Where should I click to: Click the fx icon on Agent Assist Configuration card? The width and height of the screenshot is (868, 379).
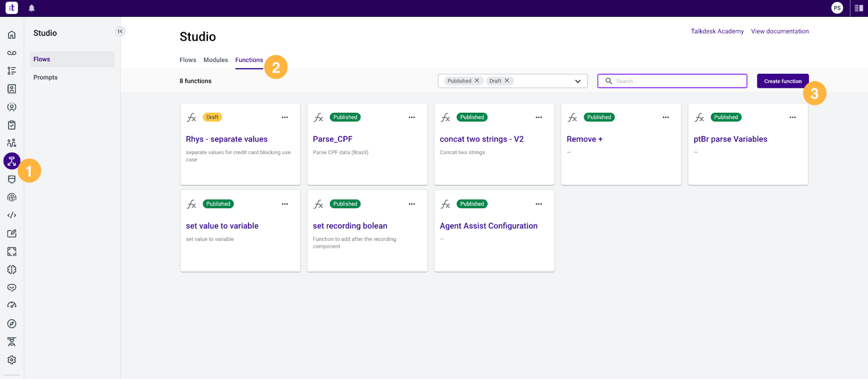coord(445,204)
